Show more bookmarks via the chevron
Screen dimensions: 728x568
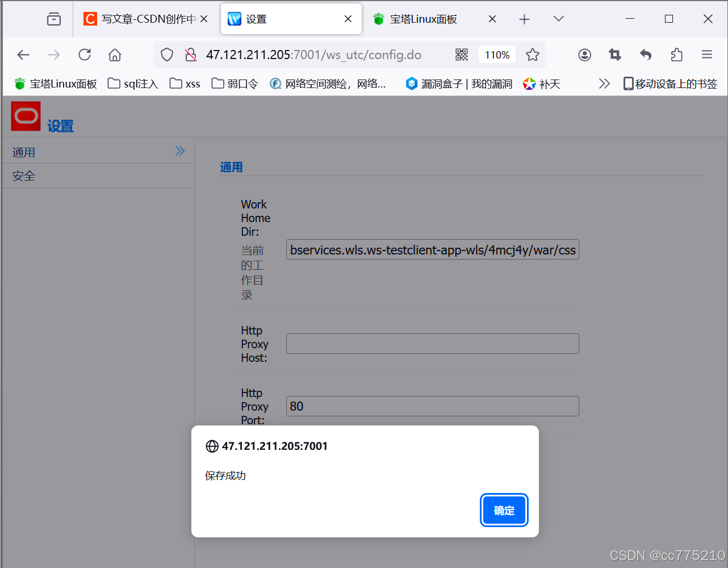pyautogui.click(x=604, y=84)
